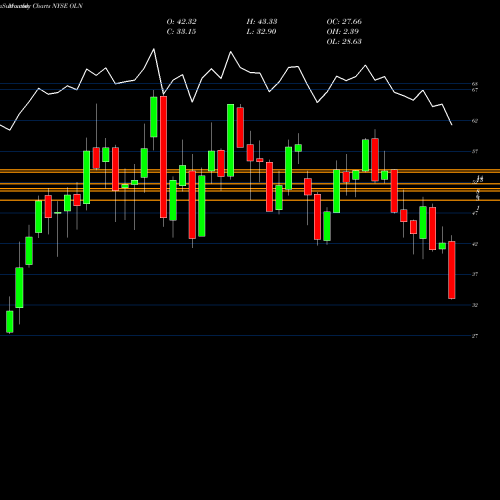Click the 'OL: 28.63' value

point(344,42)
